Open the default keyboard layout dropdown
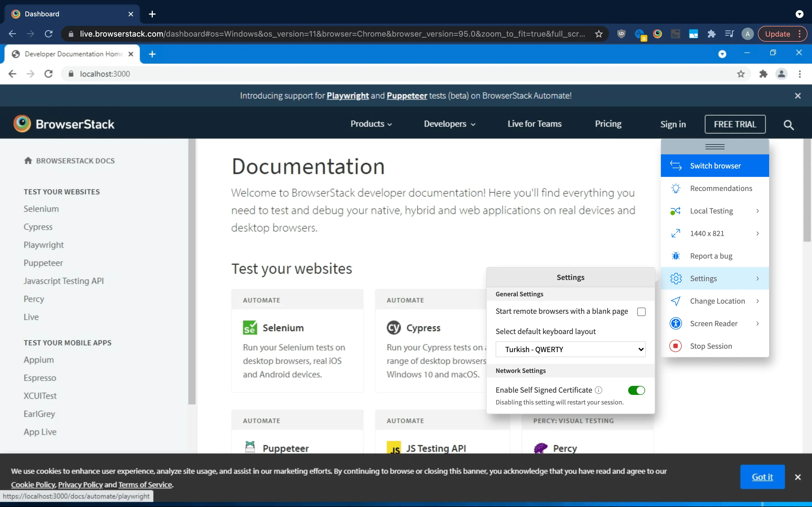This screenshot has height=507, width=812. click(570, 349)
